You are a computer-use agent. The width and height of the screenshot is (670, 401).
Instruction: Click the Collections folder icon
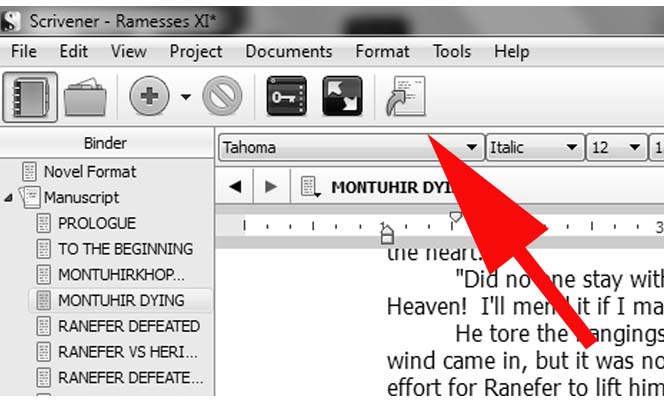point(86,97)
